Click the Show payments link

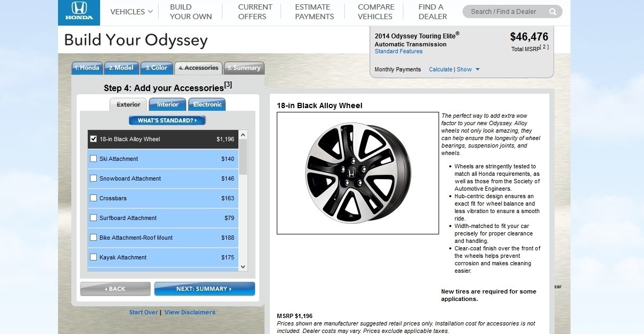tap(464, 70)
